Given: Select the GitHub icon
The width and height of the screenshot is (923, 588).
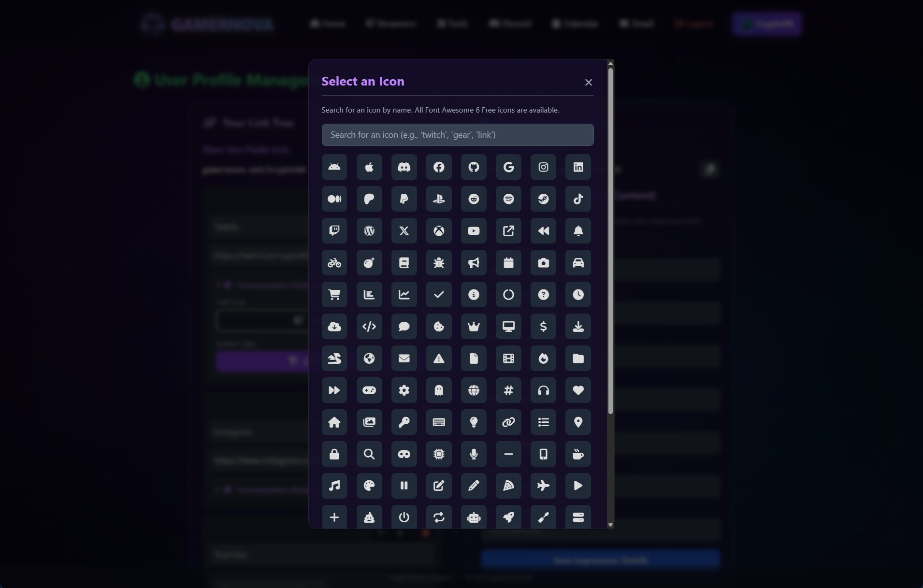Looking at the screenshot, I should click(x=474, y=167).
